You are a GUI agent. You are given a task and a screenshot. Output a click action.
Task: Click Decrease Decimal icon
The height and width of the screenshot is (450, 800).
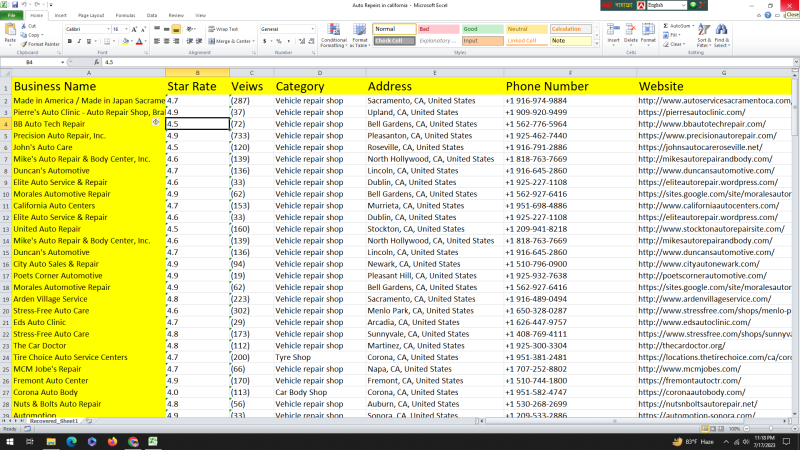point(311,41)
